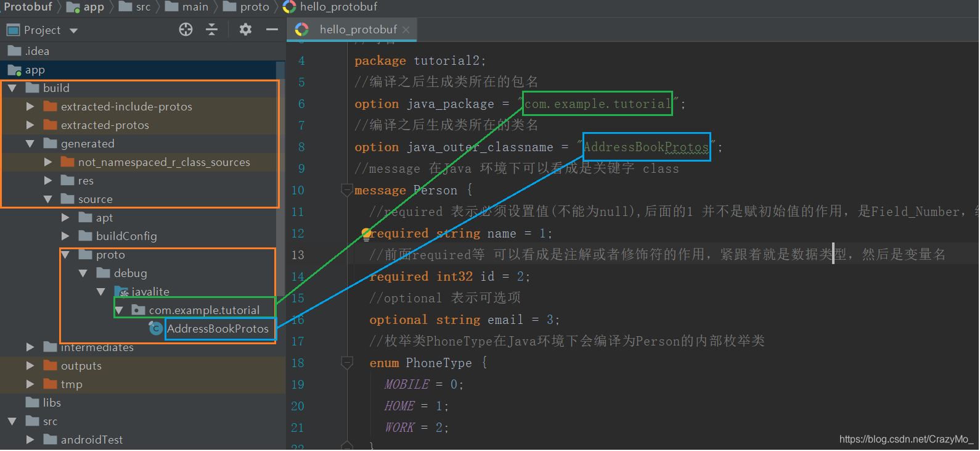Screen dimensions: 980x451
Task: Click the WORK enum value
Action: 399,428
